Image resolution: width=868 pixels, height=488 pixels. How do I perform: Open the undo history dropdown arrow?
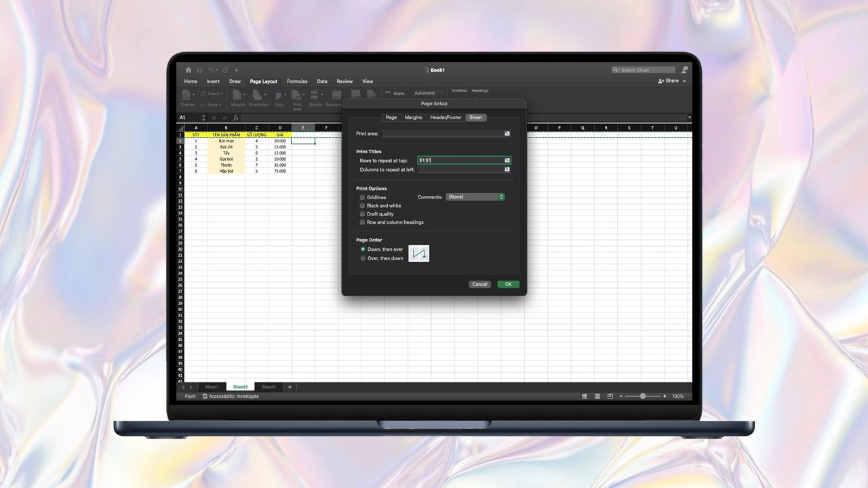(x=218, y=70)
